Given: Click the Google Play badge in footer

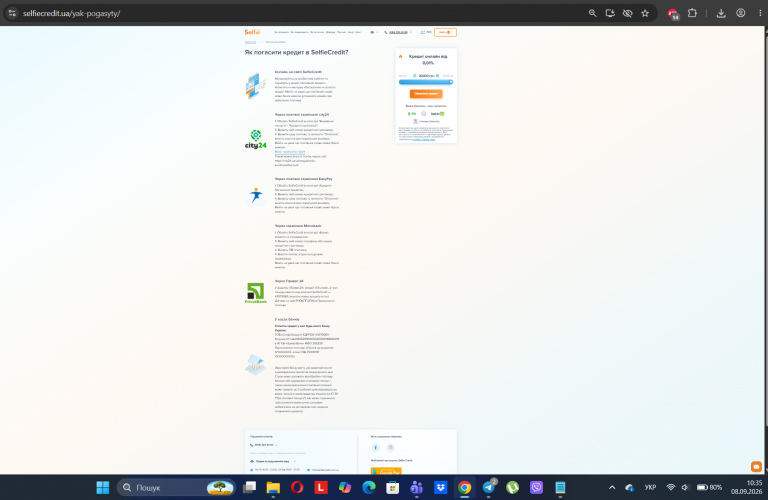Looking at the screenshot, I should point(386,471).
